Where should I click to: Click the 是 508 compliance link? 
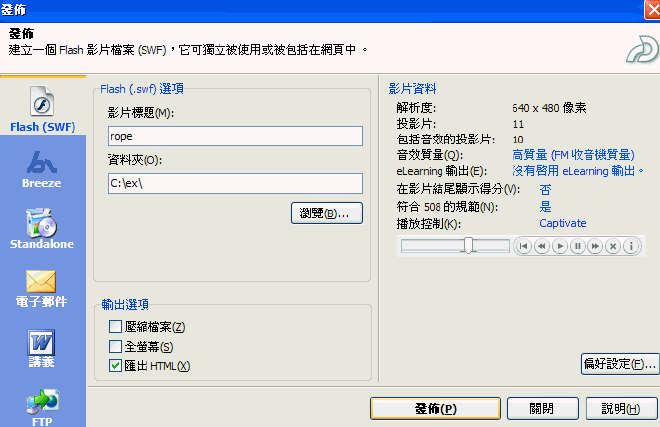[x=545, y=207]
